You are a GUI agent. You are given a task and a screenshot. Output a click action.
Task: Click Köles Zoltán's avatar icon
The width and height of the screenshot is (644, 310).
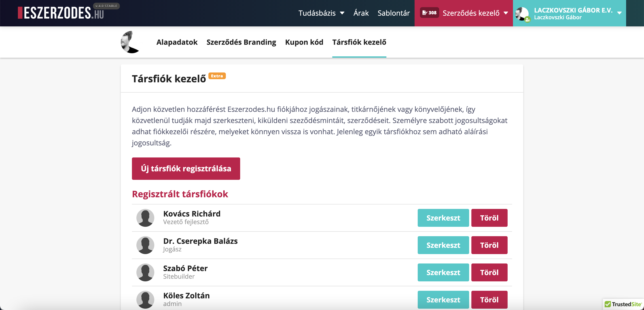[145, 299]
